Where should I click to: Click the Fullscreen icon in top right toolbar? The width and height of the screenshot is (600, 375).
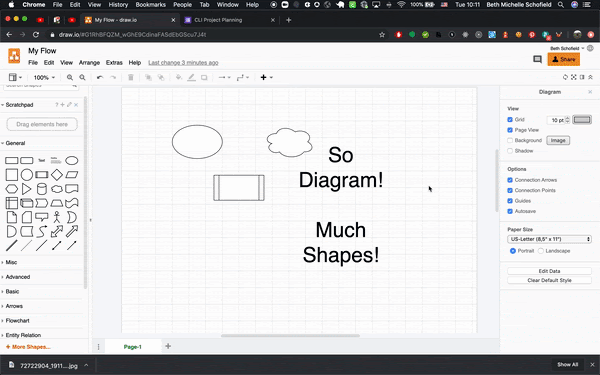pyautogui.click(x=574, y=77)
